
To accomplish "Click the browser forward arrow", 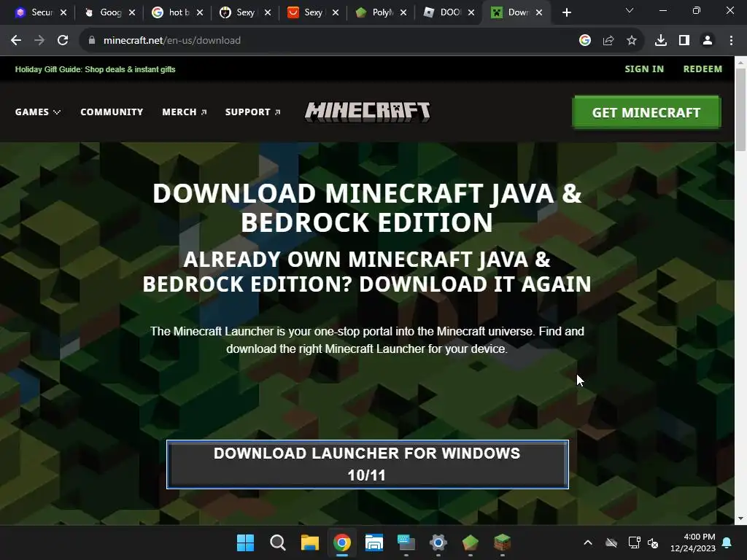I will click(x=39, y=41).
